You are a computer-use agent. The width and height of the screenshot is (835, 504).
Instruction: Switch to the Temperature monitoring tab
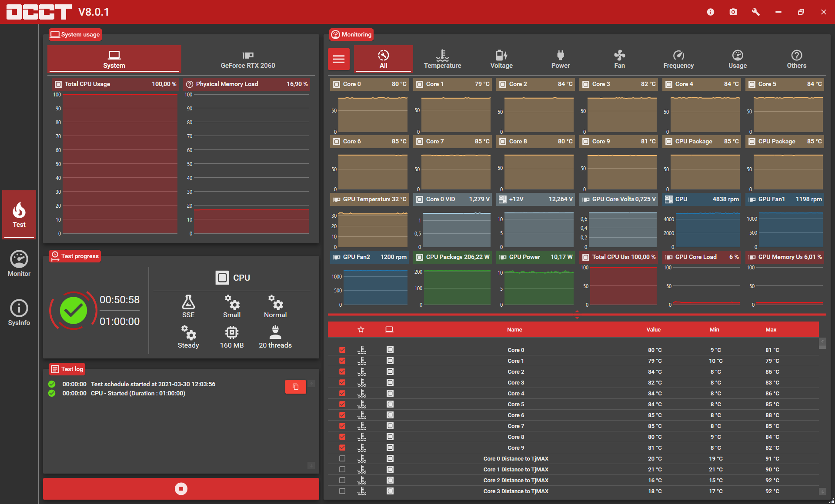[x=442, y=59]
